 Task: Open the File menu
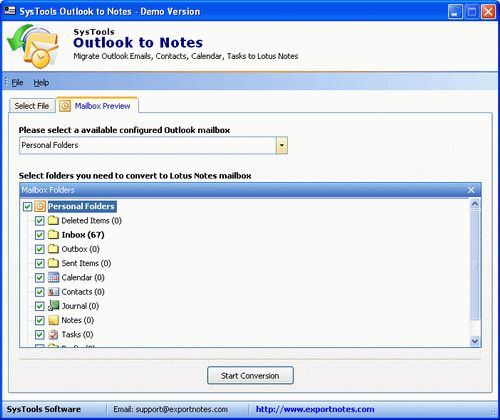(x=17, y=83)
